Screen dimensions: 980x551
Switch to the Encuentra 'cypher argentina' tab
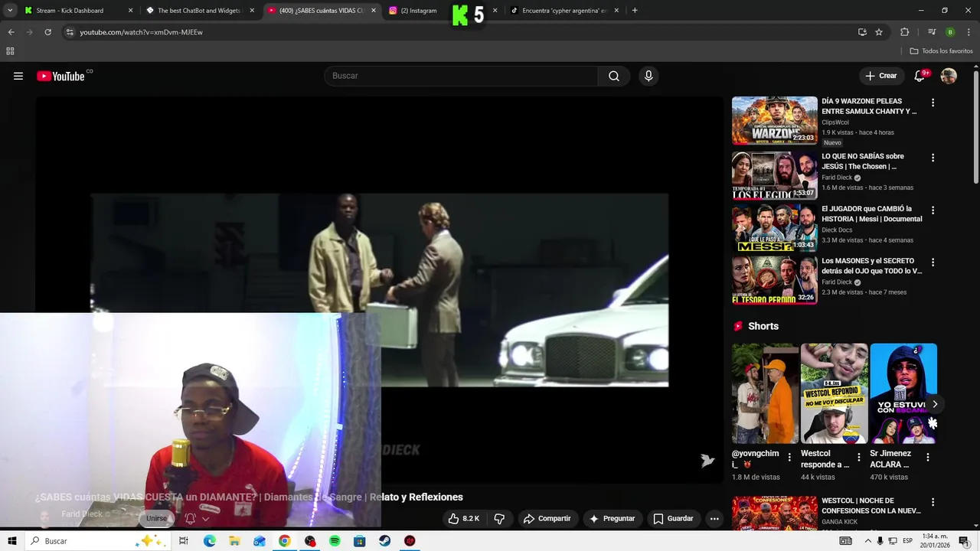(x=564, y=11)
